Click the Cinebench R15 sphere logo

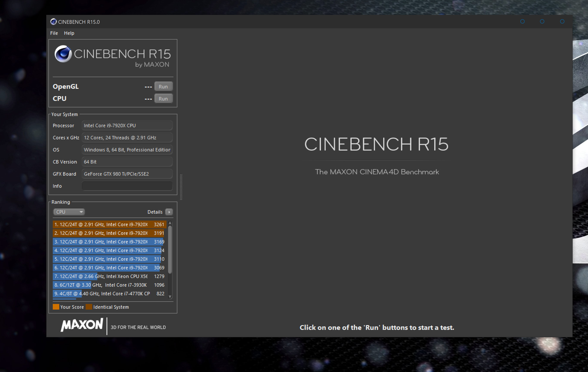[x=63, y=54]
